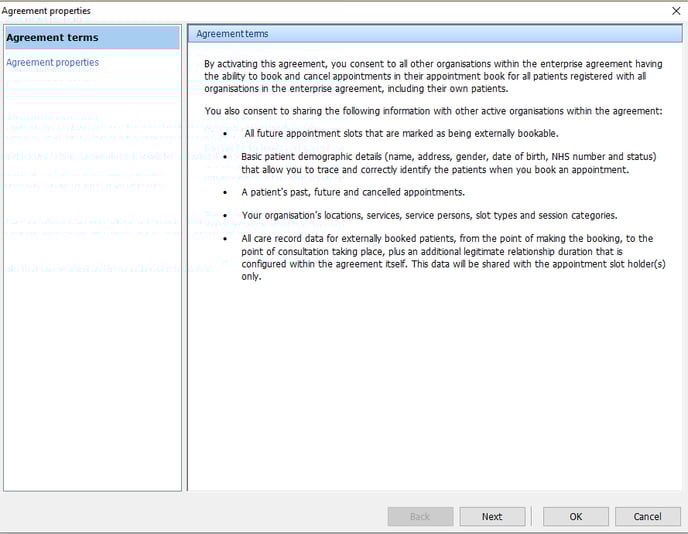Click the Agreement terms header of right pane
Viewport: 688px width, 534px height.
point(232,34)
